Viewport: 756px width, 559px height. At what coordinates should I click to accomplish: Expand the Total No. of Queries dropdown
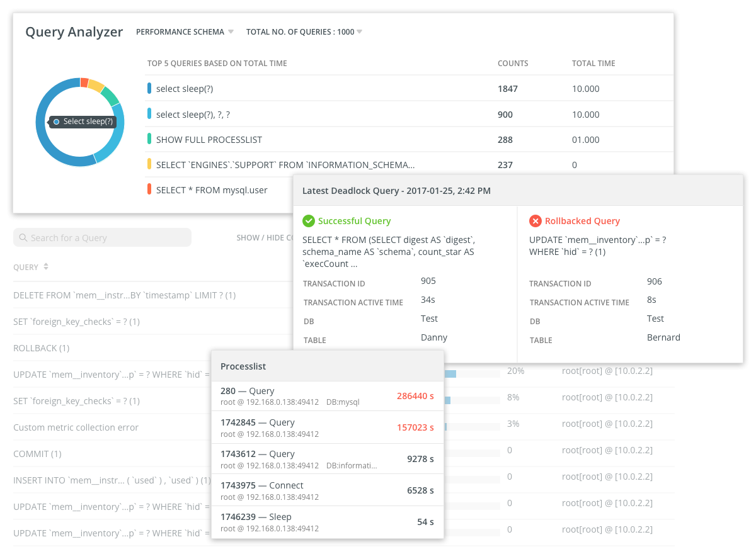(304, 32)
